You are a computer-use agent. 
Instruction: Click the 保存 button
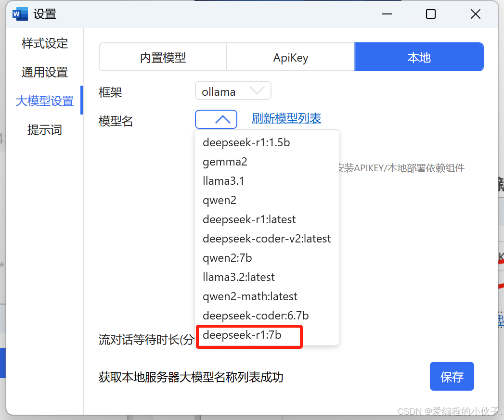(x=451, y=376)
